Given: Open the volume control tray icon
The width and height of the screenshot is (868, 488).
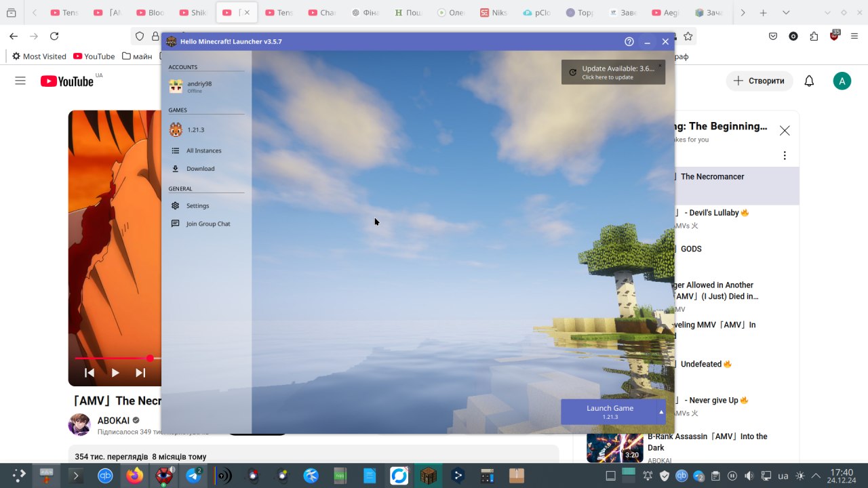Looking at the screenshot, I should (749, 476).
